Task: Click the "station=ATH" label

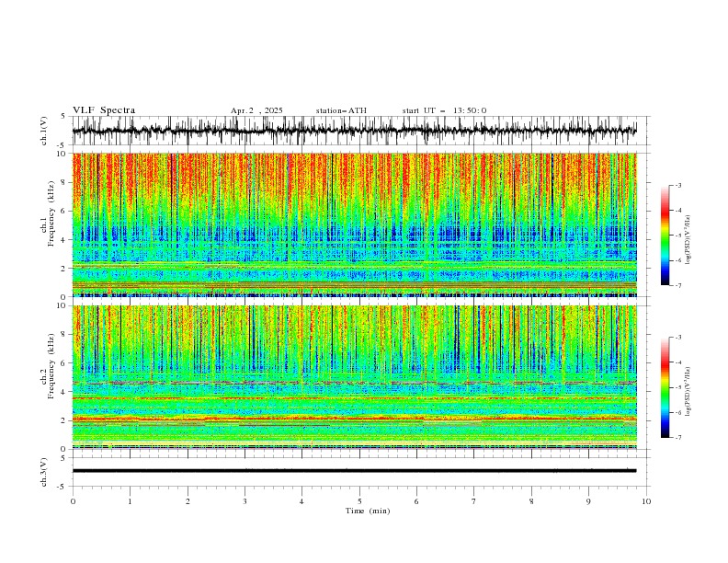Action: (341, 110)
